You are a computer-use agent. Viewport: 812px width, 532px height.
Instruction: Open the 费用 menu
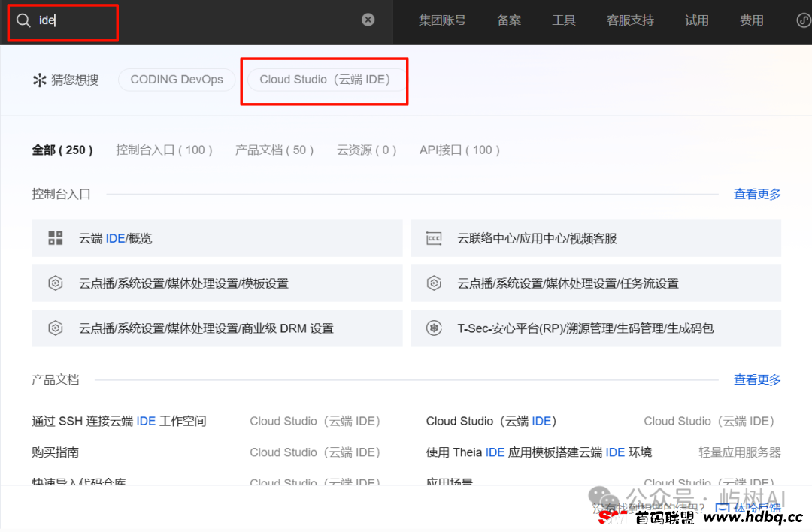pyautogui.click(x=751, y=20)
